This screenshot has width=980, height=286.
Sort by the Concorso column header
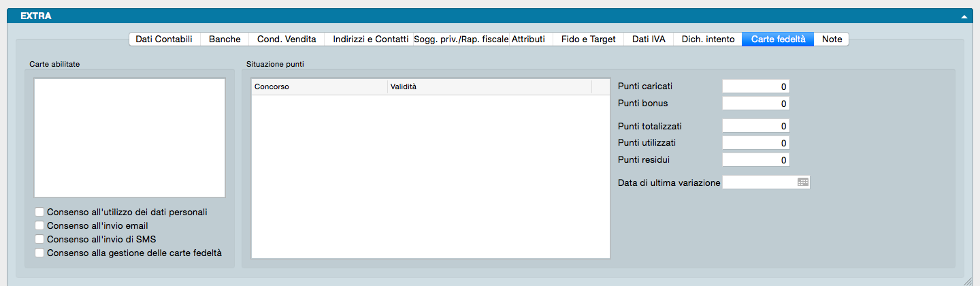coord(319,87)
